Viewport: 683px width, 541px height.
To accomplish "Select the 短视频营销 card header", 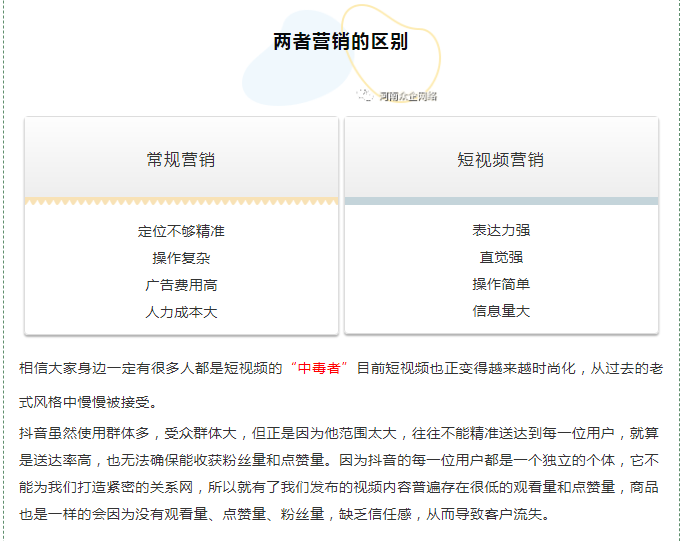I will [x=501, y=159].
